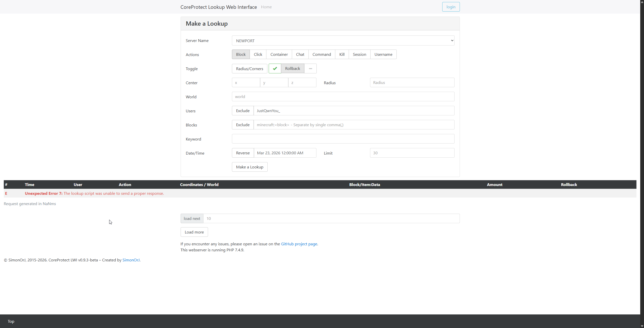This screenshot has width=644, height=328.
Task: Toggle the Container action button
Action: pyautogui.click(x=279, y=55)
